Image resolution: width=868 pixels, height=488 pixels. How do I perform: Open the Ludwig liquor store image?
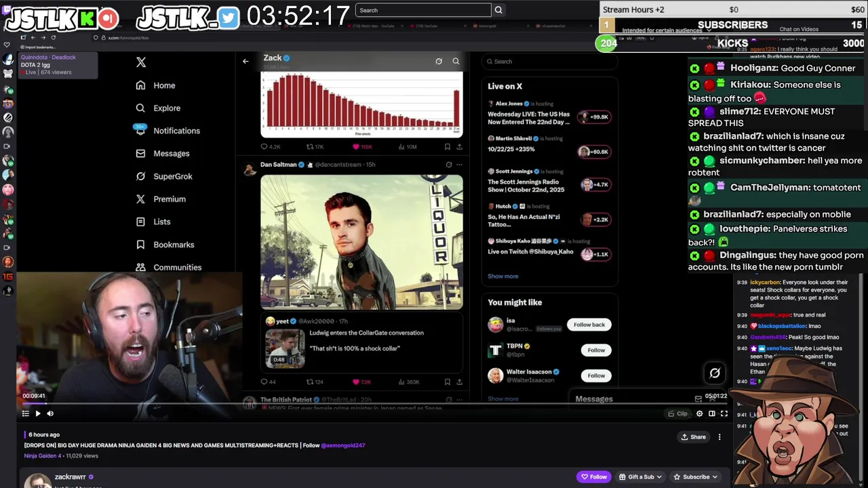coord(361,242)
